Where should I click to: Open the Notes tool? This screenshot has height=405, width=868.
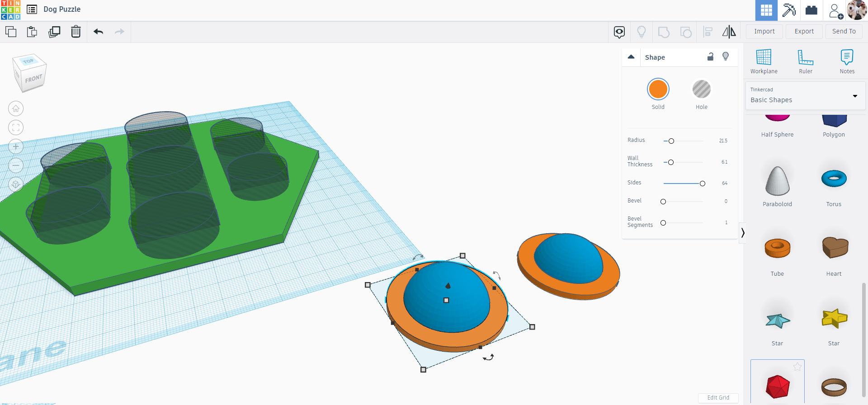click(x=847, y=61)
